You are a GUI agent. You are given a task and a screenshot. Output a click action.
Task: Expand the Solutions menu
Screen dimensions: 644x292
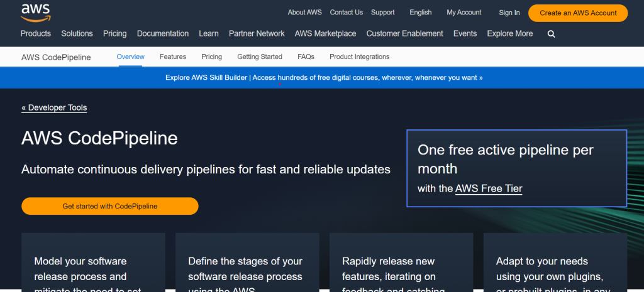(77, 33)
